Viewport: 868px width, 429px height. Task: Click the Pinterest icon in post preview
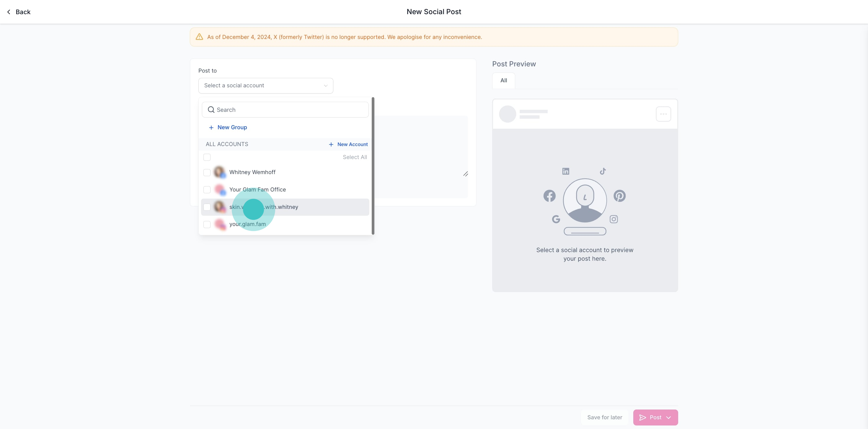(619, 196)
